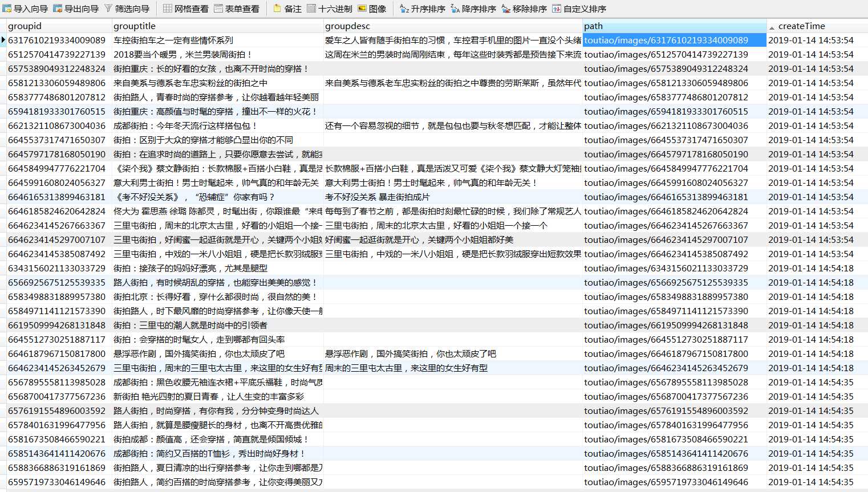The height and width of the screenshot is (492, 868).
Task: Select groupid cell 6581213306059489806
Action: pos(59,83)
